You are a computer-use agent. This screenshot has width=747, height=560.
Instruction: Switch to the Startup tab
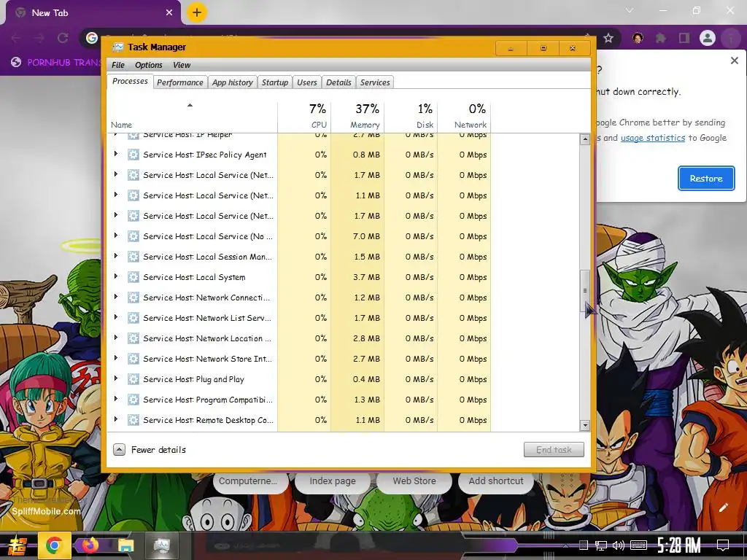click(x=275, y=82)
